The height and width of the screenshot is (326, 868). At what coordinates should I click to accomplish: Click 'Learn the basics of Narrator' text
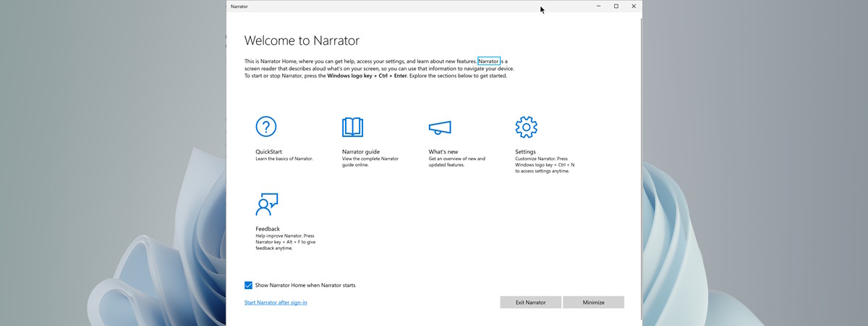point(284,159)
